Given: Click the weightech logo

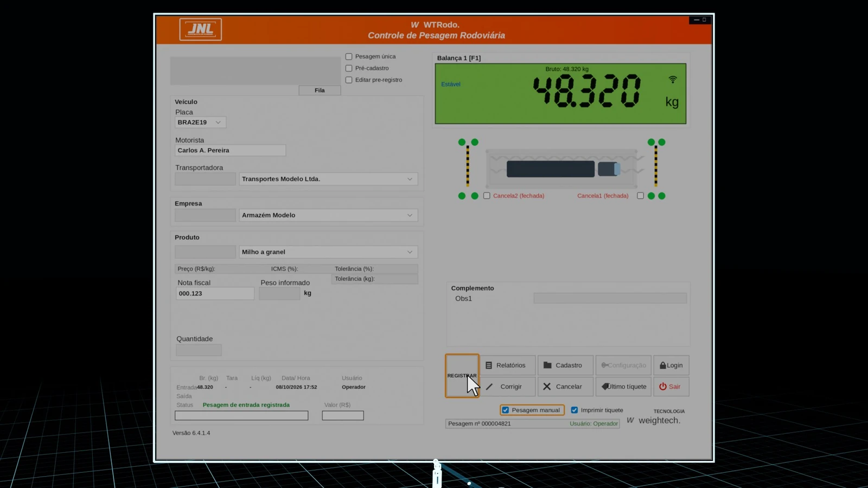Looking at the screenshot, I should (x=654, y=420).
